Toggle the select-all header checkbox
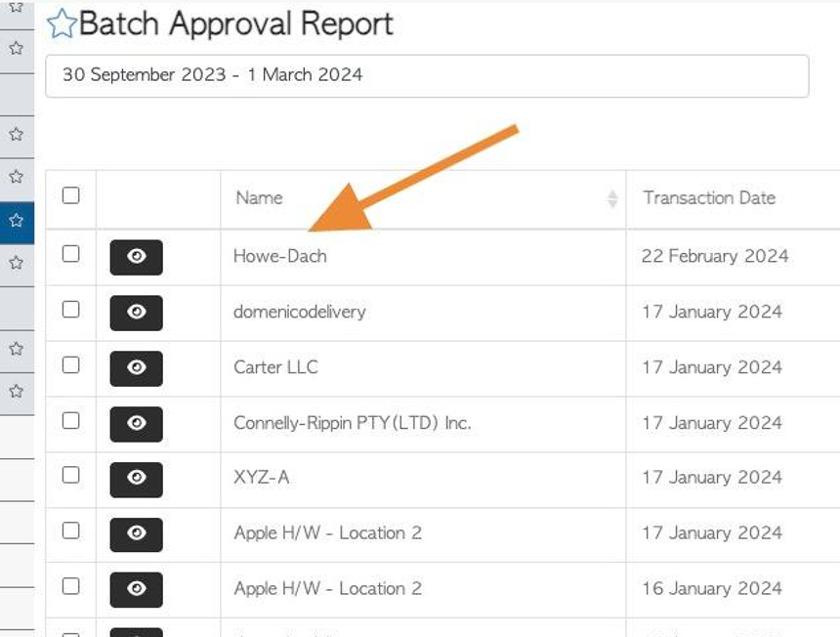The width and height of the screenshot is (840, 637). 70,195
